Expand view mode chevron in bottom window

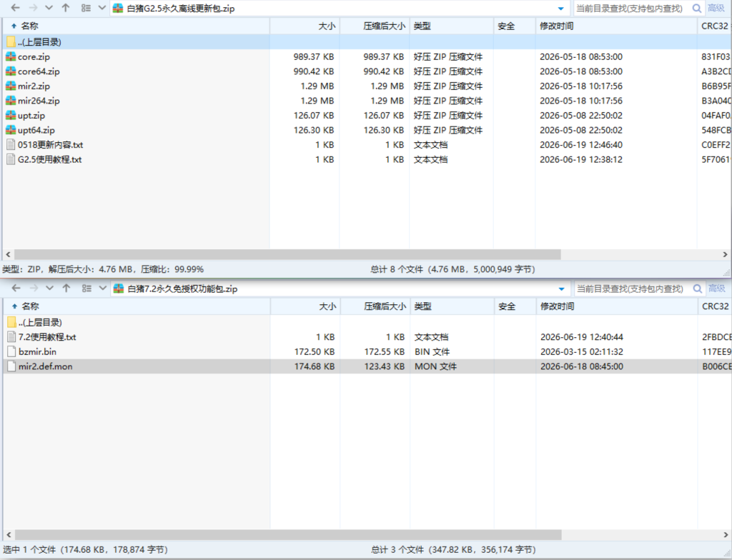click(103, 289)
